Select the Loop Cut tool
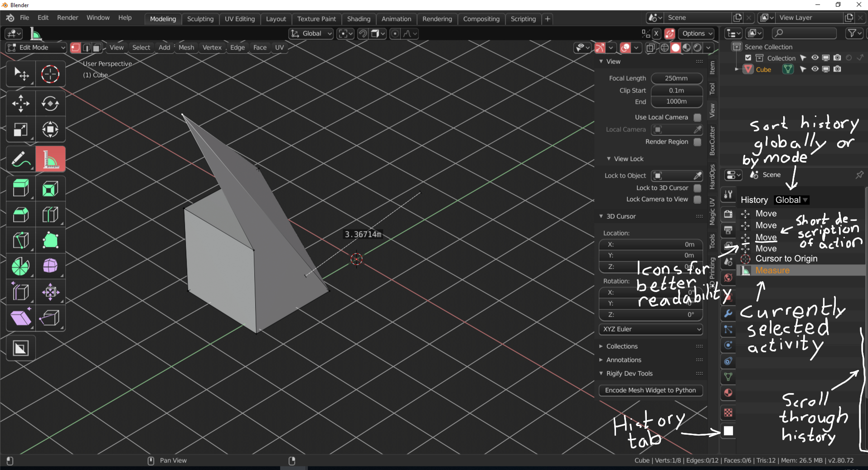The image size is (868, 470). pos(50,214)
